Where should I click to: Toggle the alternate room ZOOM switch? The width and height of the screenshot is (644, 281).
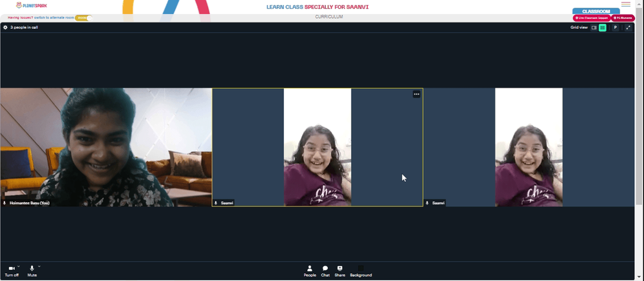[x=84, y=18]
